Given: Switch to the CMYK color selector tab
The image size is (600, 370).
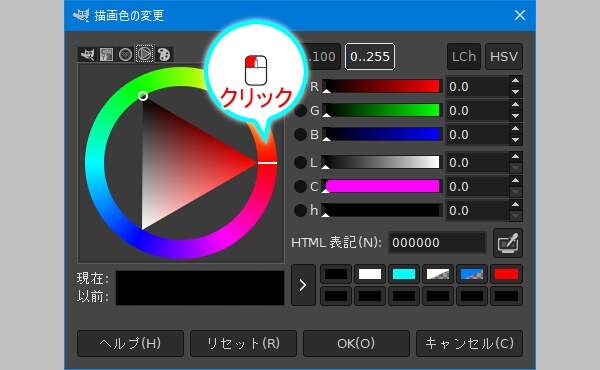Looking at the screenshot, I should 106,54.
